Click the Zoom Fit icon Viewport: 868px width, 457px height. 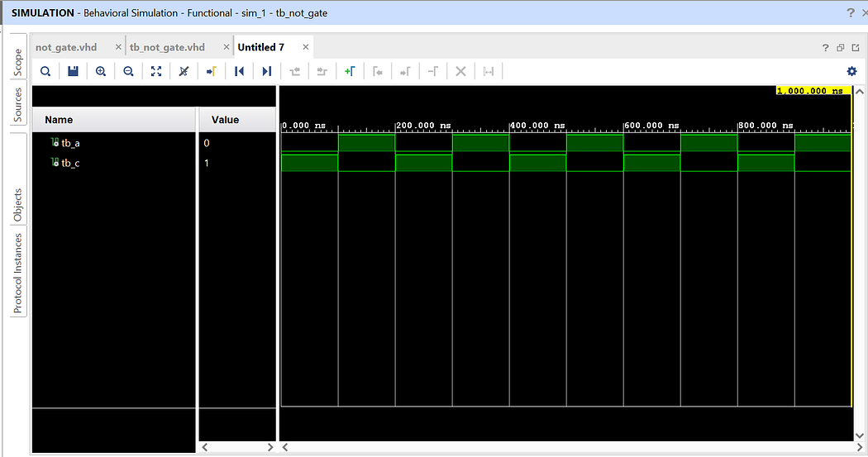coord(156,71)
